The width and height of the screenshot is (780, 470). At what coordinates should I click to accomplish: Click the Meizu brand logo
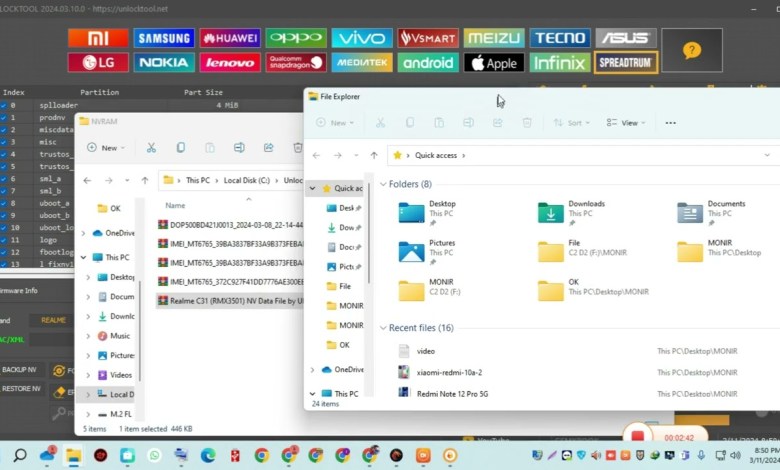pyautogui.click(x=494, y=38)
